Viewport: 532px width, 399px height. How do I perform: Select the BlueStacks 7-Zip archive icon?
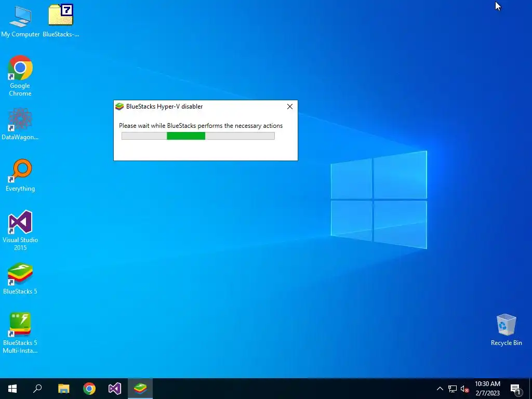[61, 20]
